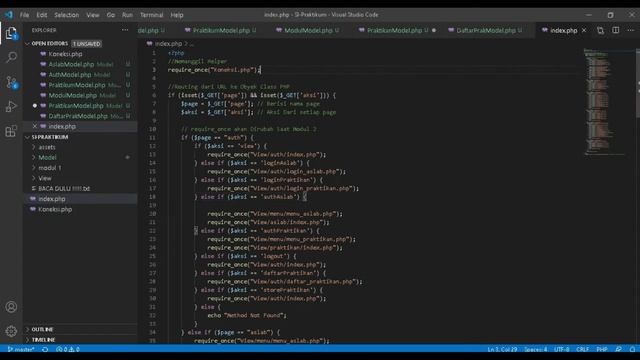Open the Go menu
Screen dimensions: 640x360
[111, 15]
